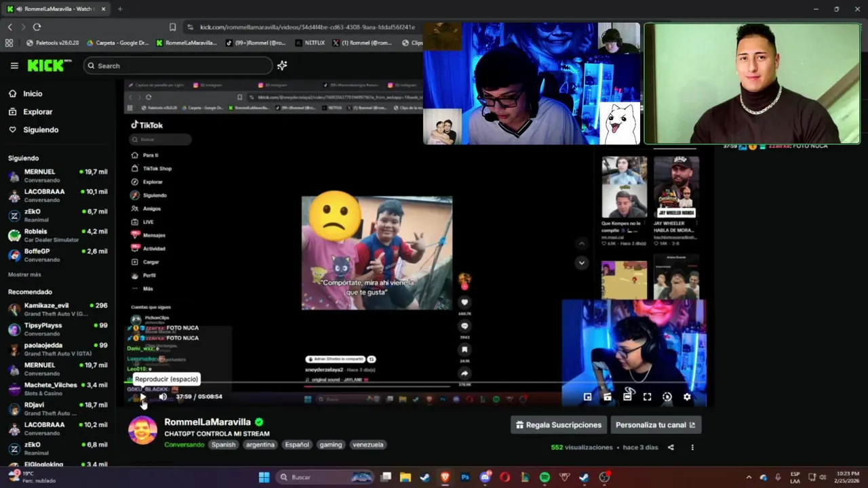This screenshot has width=868, height=488.
Task: Reload the browser page
Action: coord(37,26)
